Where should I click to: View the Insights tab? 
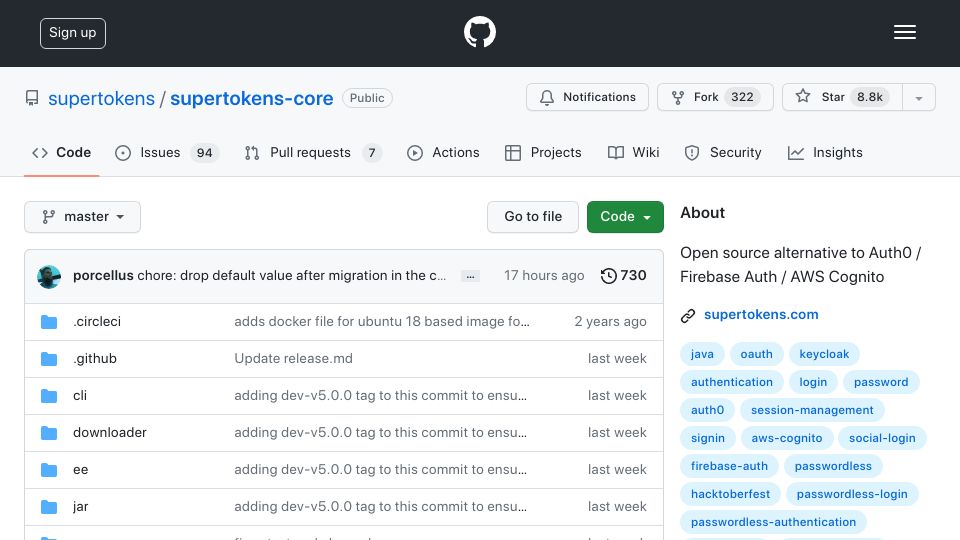click(x=825, y=152)
